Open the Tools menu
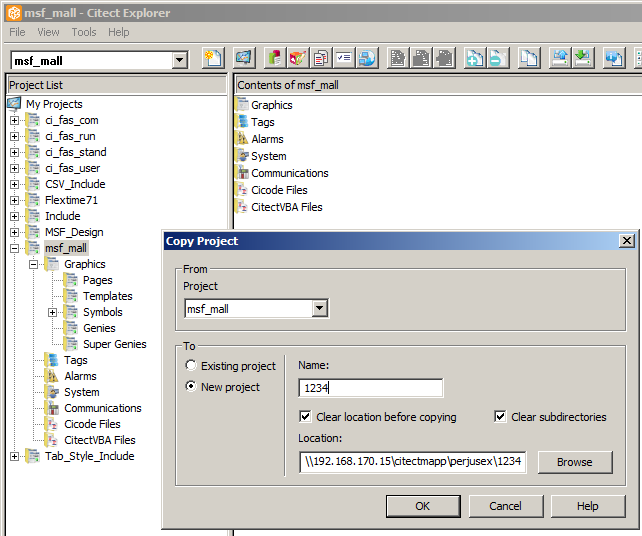 tap(84, 32)
